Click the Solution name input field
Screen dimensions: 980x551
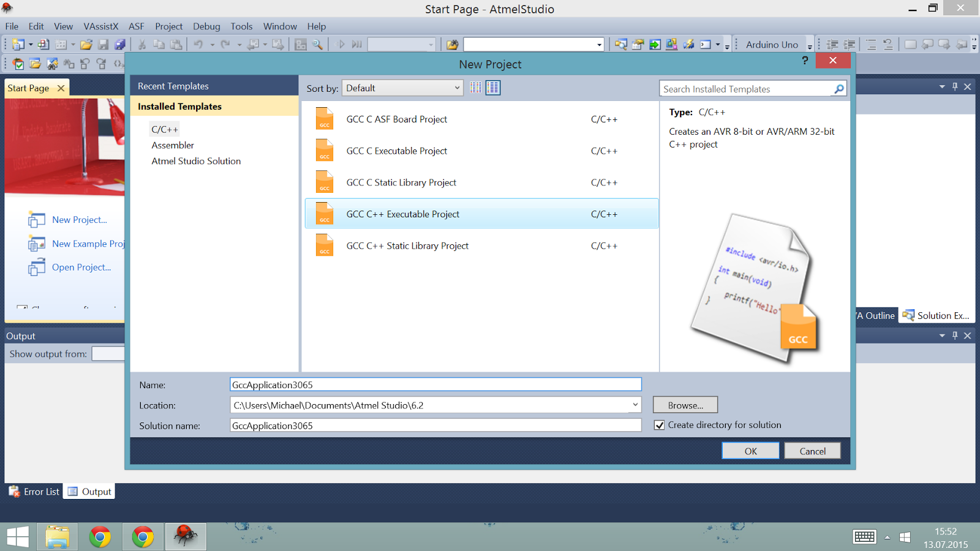tap(435, 425)
